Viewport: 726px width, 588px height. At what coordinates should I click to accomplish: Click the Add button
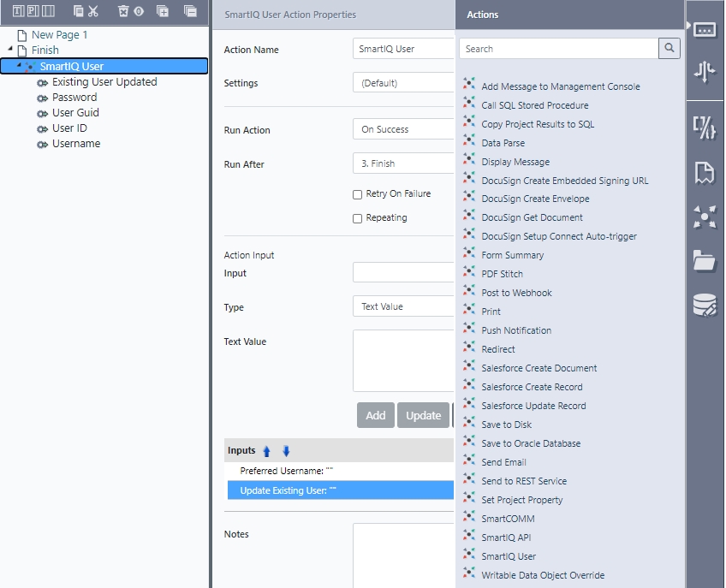(376, 415)
